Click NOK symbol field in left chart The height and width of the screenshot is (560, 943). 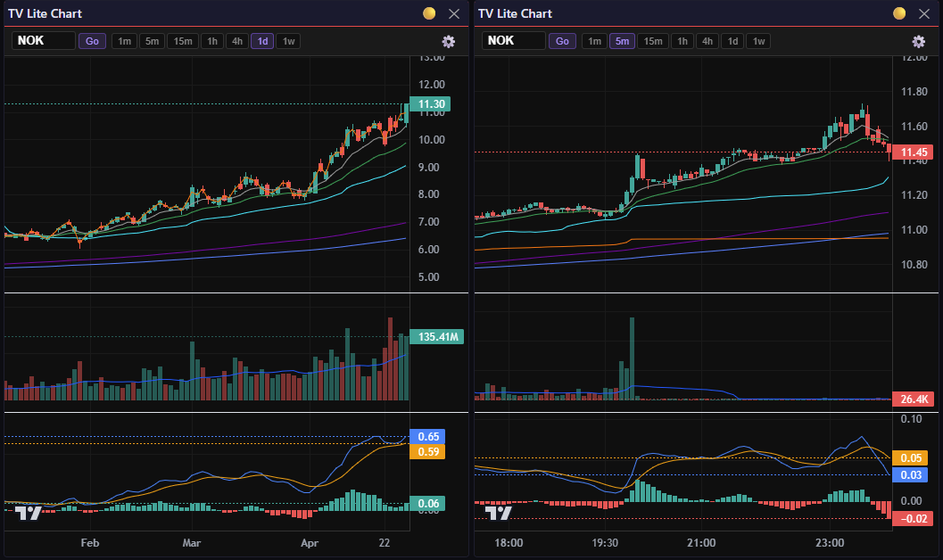tap(43, 41)
